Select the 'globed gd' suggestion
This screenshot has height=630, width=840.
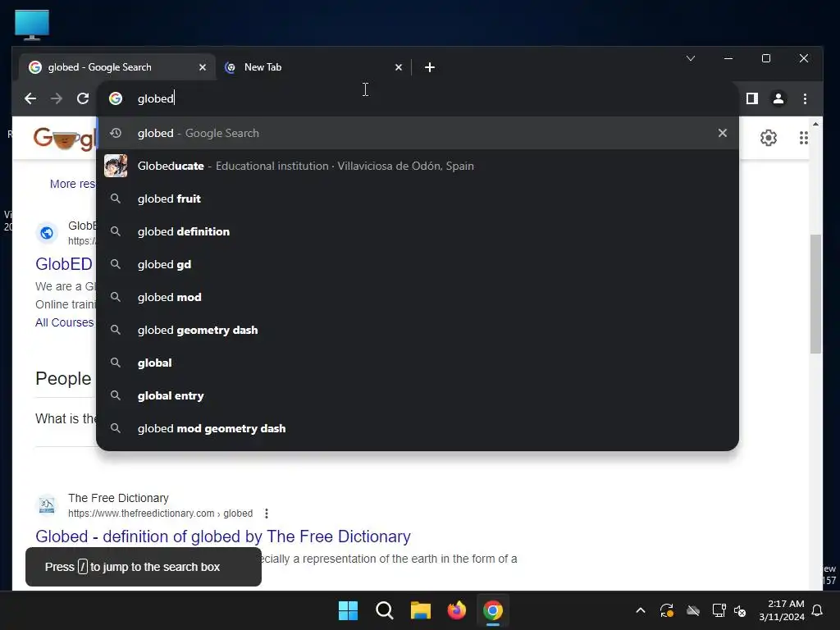tap(418, 264)
